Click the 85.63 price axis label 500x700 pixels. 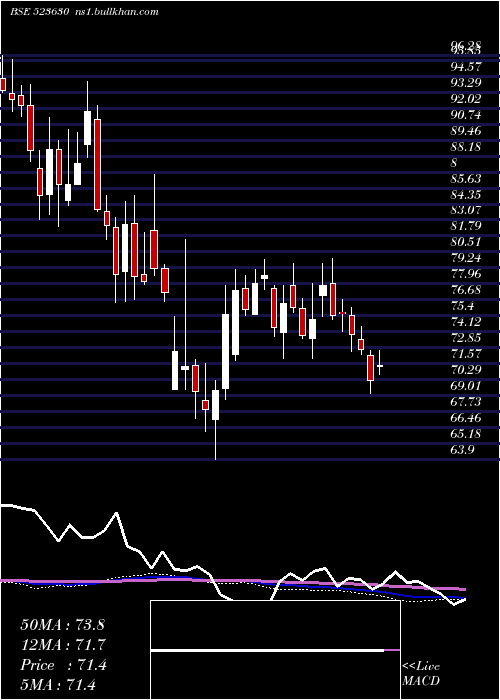(x=466, y=179)
